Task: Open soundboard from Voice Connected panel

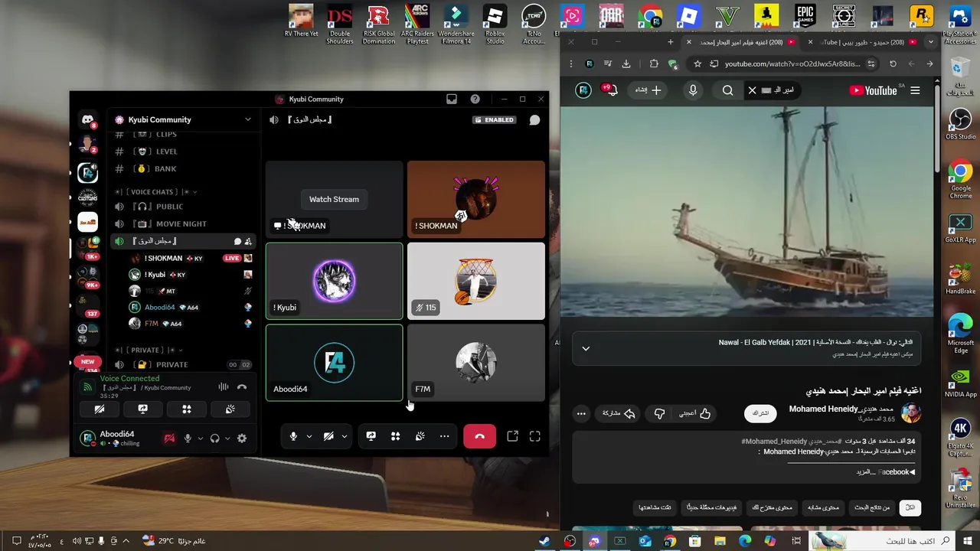Action: pyautogui.click(x=230, y=409)
